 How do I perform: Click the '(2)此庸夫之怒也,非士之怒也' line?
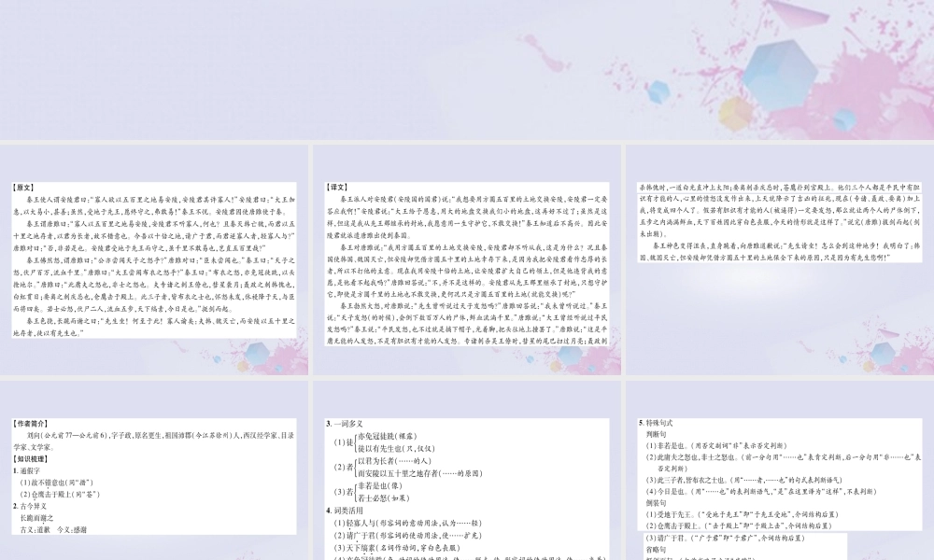pyautogui.click(x=784, y=463)
